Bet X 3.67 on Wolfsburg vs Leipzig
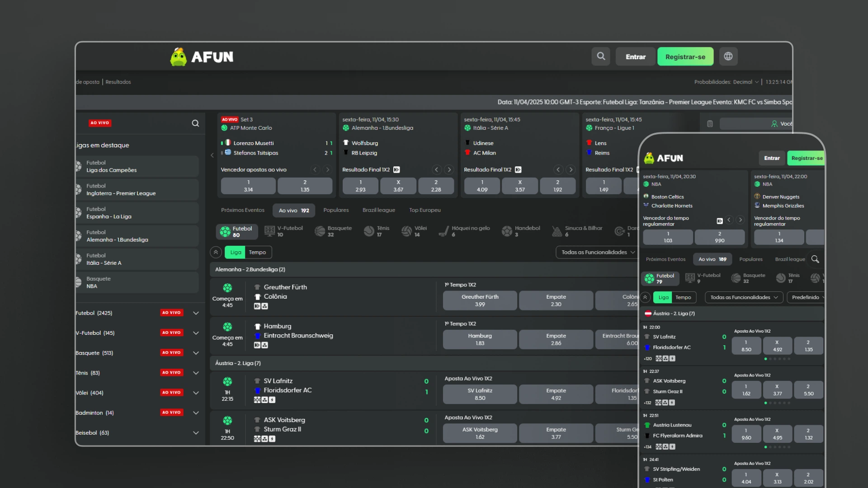Screen dimensions: 868x488 [x=398, y=186]
